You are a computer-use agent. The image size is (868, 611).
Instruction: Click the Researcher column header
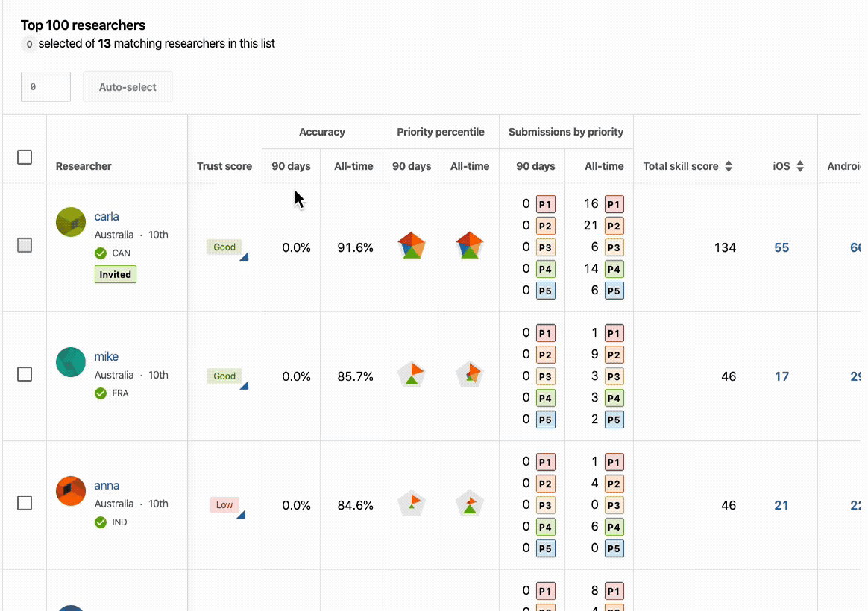(84, 166)
